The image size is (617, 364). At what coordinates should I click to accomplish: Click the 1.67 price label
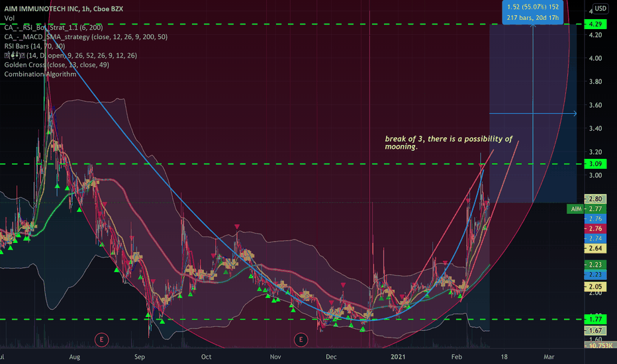[x=595, y=330]
